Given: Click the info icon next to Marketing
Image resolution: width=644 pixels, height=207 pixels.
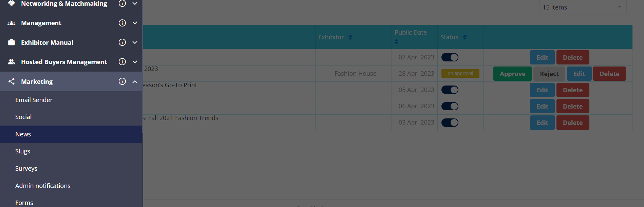Looking at the screenshot, I should pos(122,81).
